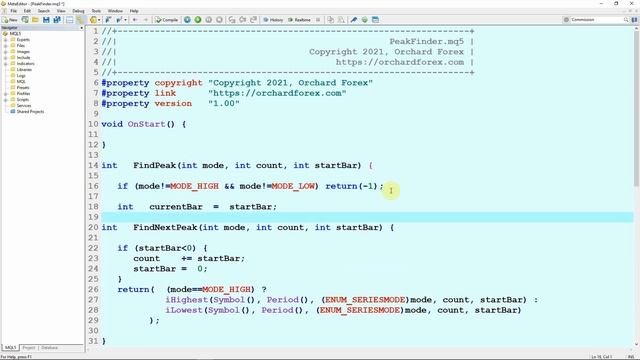
Task: Expand the Profiles folder tree node
Action: (6, 93)
